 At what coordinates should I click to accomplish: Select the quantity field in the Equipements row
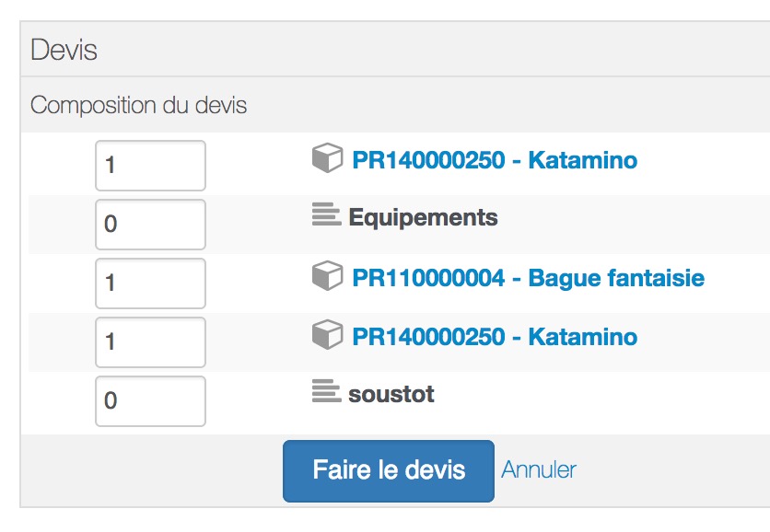150,225
